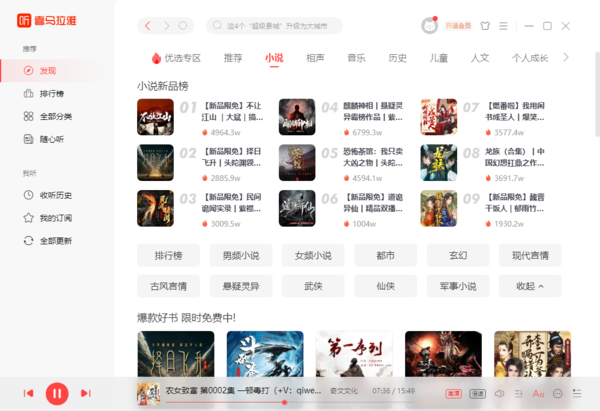Filter by 女频小说 tag

(x=313, y=255)
